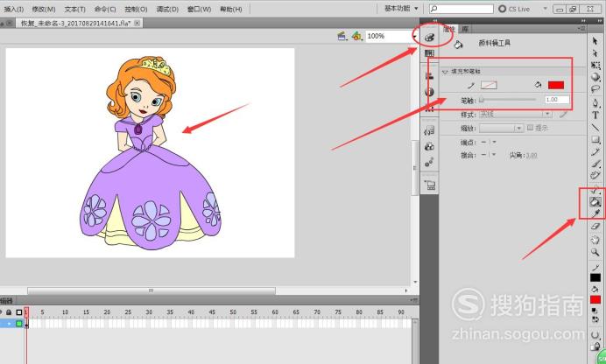Click the red fill color in toolbar
606x364 pixels.
[x=595, y=299]
